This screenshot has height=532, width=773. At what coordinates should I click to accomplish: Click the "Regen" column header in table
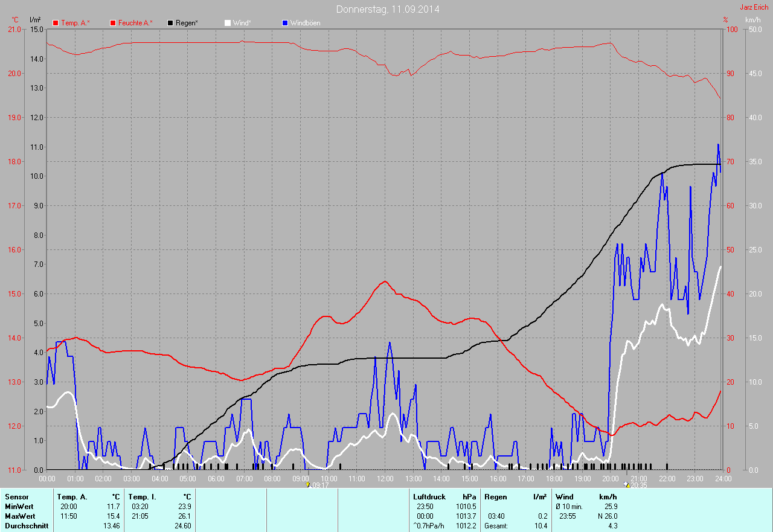[495, 496]
